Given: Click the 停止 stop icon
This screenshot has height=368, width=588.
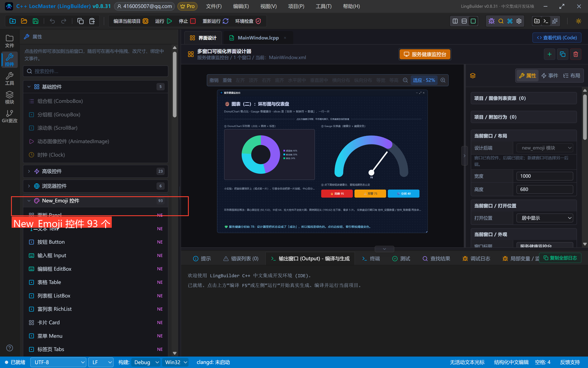Looking at the screenshot, I should [193, 21].
